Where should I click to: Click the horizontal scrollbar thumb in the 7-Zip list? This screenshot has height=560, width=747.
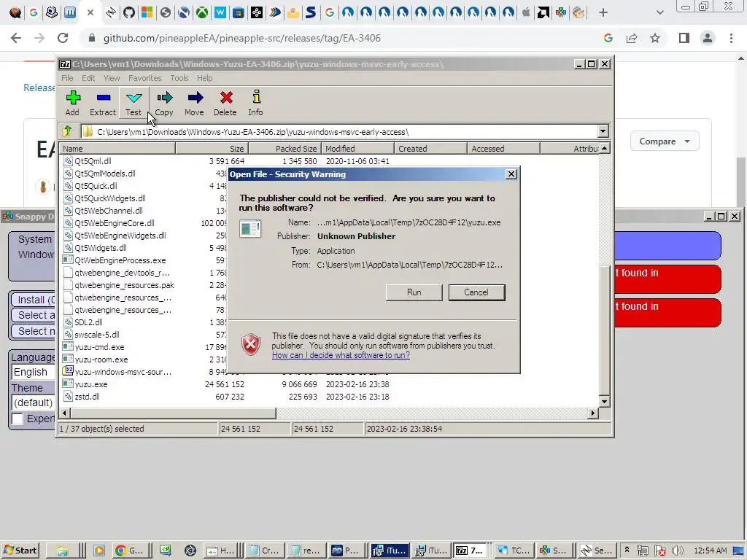174,413
